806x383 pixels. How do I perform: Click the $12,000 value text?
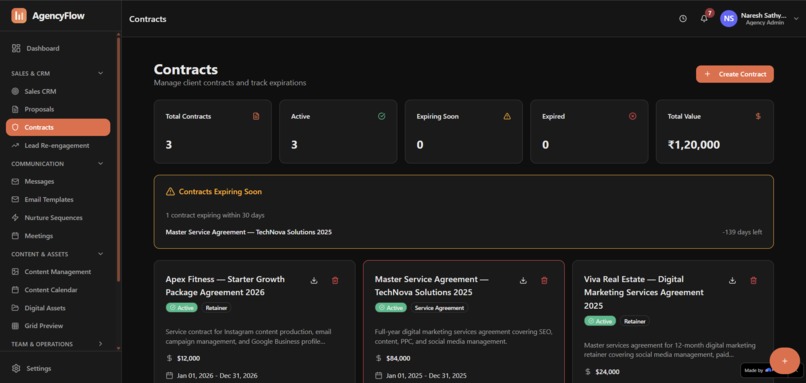pyautogui.click(x=189, y=358)
